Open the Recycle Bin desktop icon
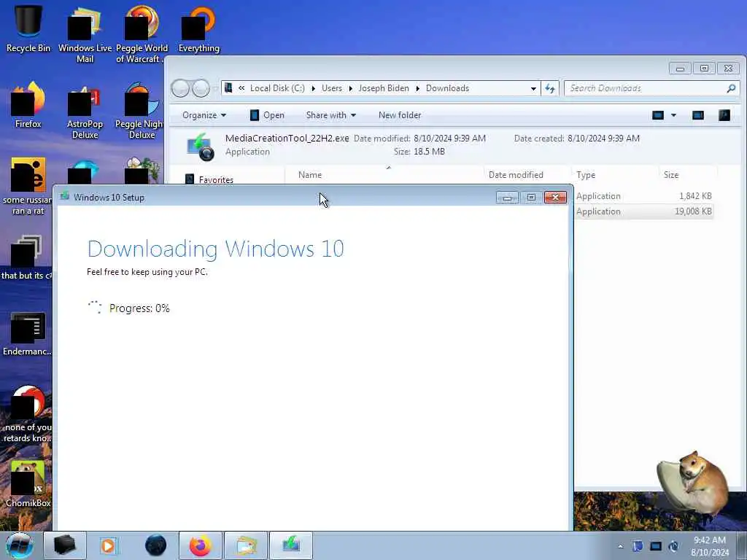 pyautogui.click(x=28, y=28)
